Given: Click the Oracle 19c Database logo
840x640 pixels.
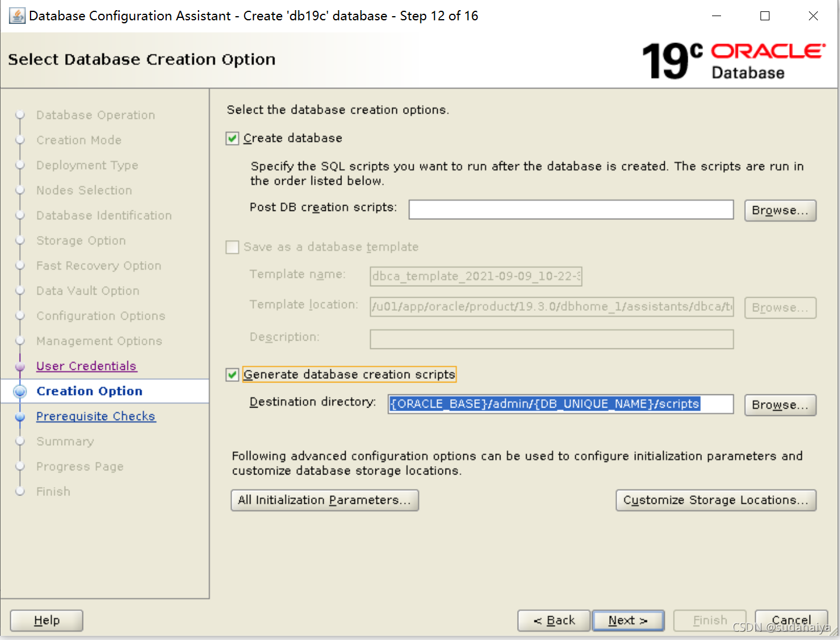Looking at the screenshot, I should [734, 61].
